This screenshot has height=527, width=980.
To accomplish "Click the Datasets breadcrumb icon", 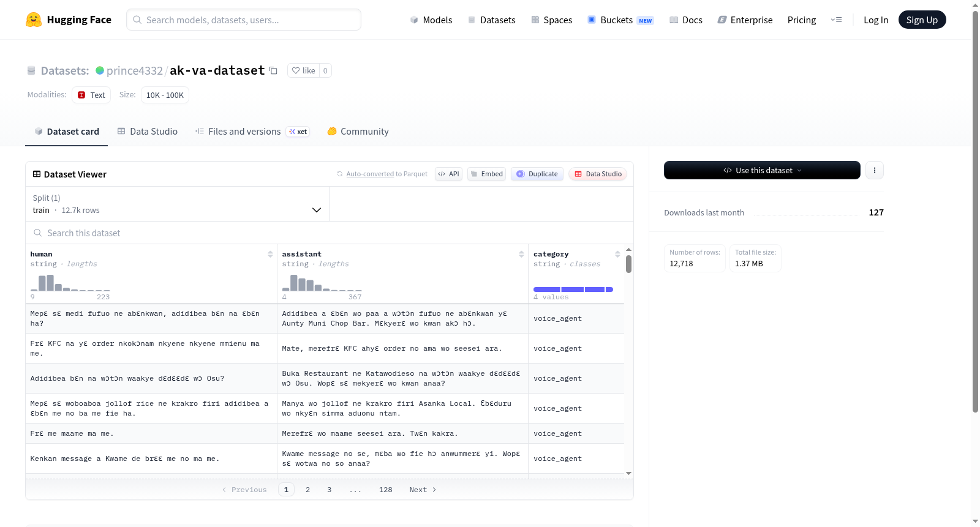I will (31, 70).
